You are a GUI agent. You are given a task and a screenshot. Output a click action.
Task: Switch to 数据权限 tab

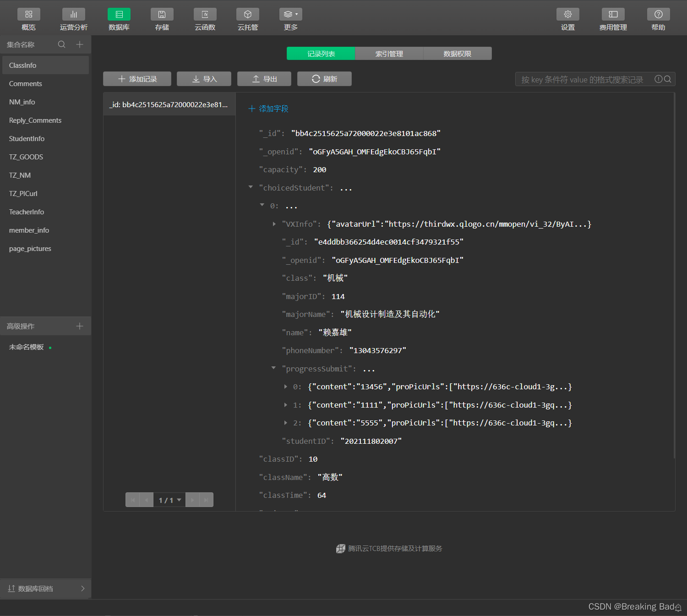click(458, 54)
